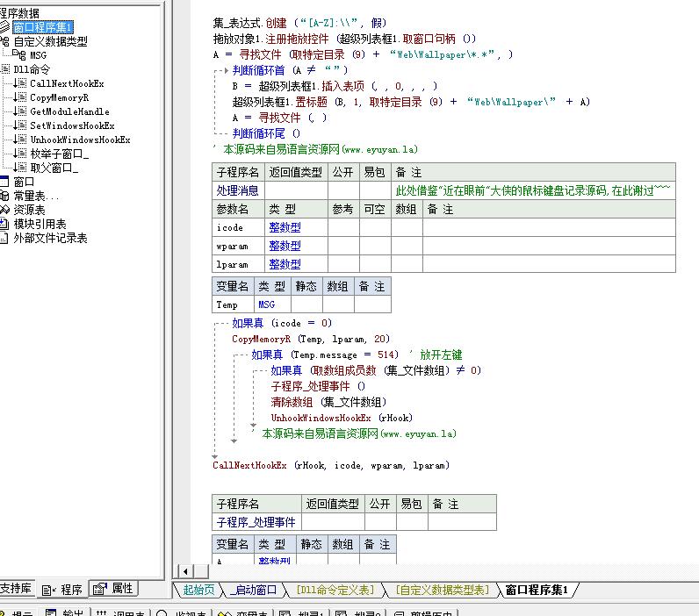Click the MSG type cell of Temp
Screen dimensions: 699x616
(272, 304)
